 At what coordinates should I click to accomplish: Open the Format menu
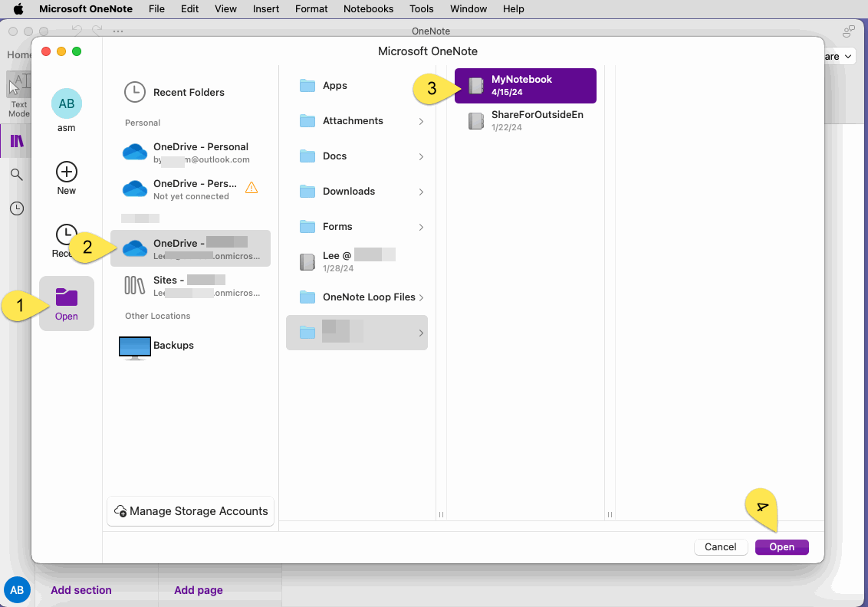point(311,9)
